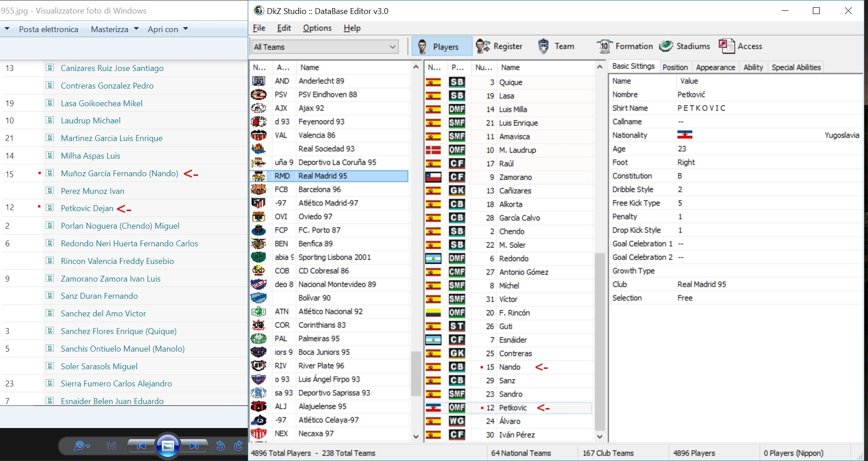Open the Edit menu
Viewport: 868px width, 461px height.
[284, 28]
